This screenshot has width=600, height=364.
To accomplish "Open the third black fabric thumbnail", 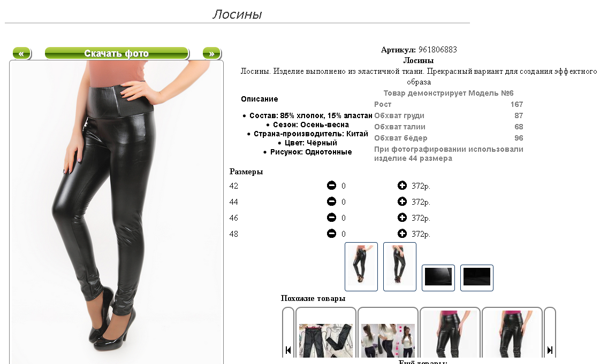I will coord(438,278).
